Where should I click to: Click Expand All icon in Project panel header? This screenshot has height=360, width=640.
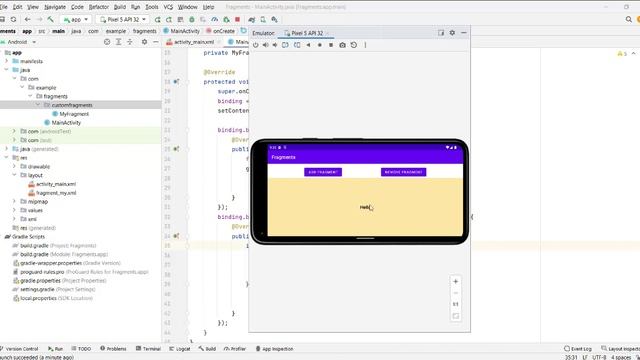[x=118, y=42]
